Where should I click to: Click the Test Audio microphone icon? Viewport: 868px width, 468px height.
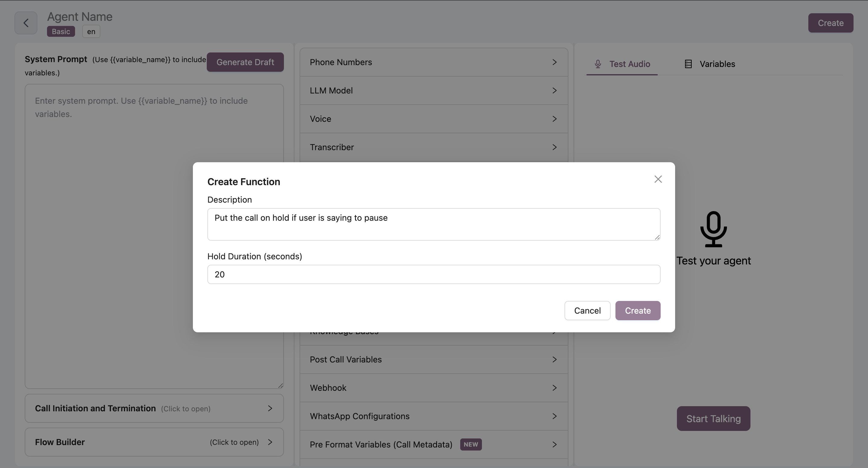(x=597, y=64)
